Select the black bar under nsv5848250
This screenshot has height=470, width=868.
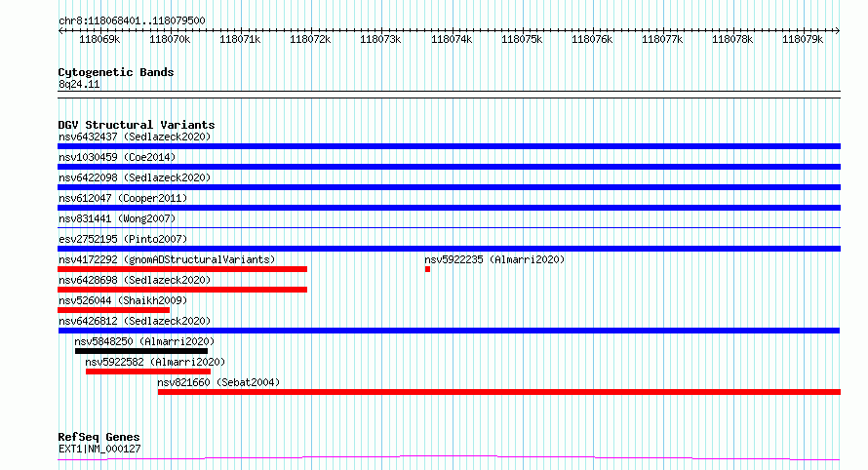(x=141, y=351)
